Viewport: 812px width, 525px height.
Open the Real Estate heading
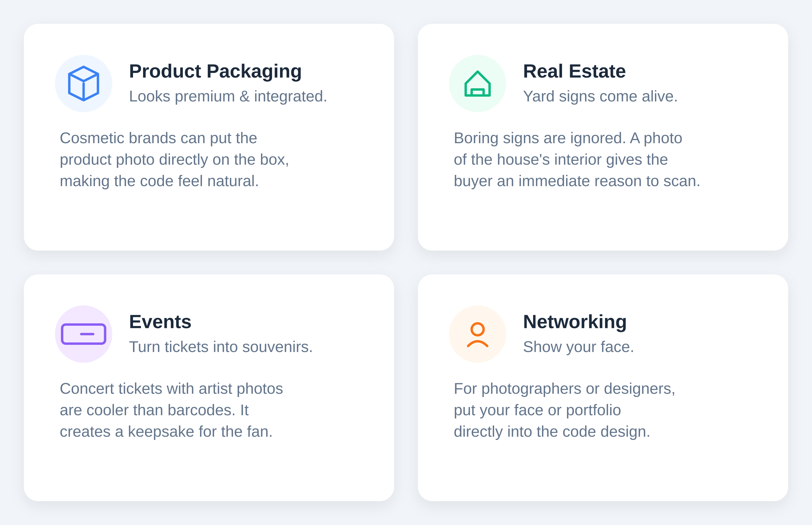click(x=574, y=71)
